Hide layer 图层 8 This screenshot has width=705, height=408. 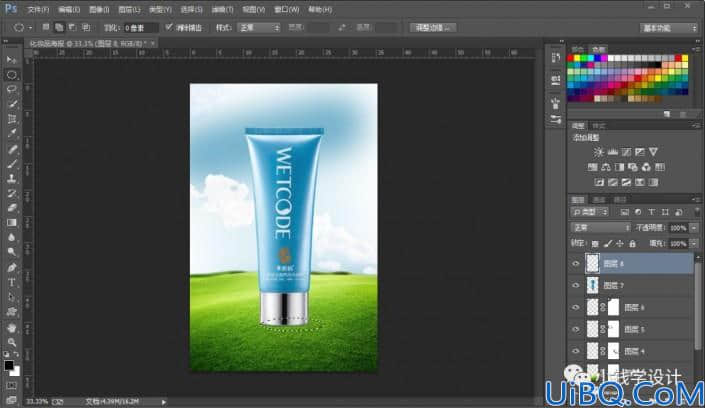[576, 264]
